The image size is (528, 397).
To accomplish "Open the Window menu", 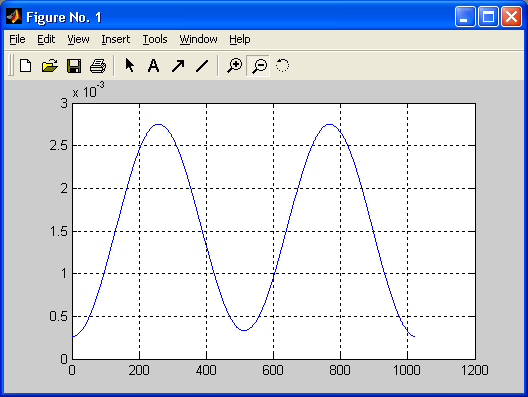I will [x=198, y=39].
